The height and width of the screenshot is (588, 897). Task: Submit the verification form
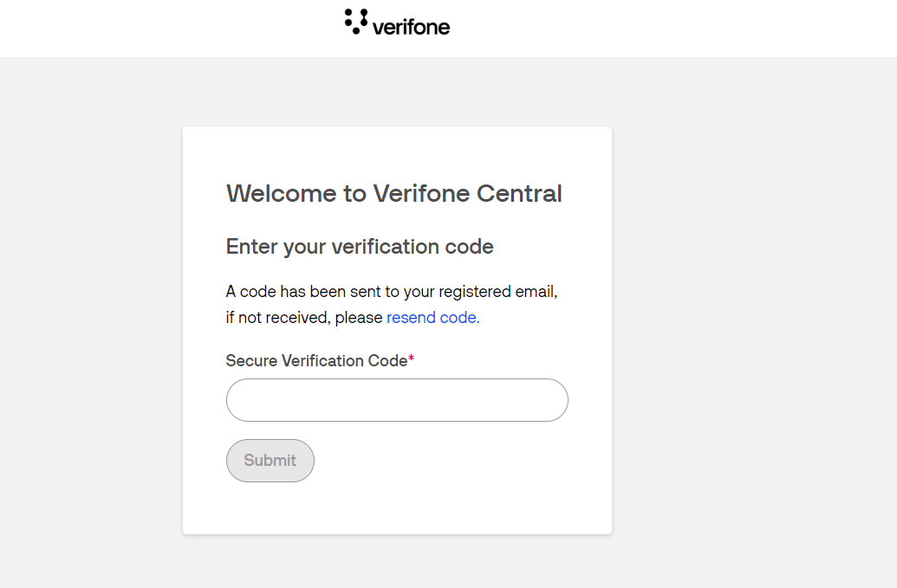270,460
